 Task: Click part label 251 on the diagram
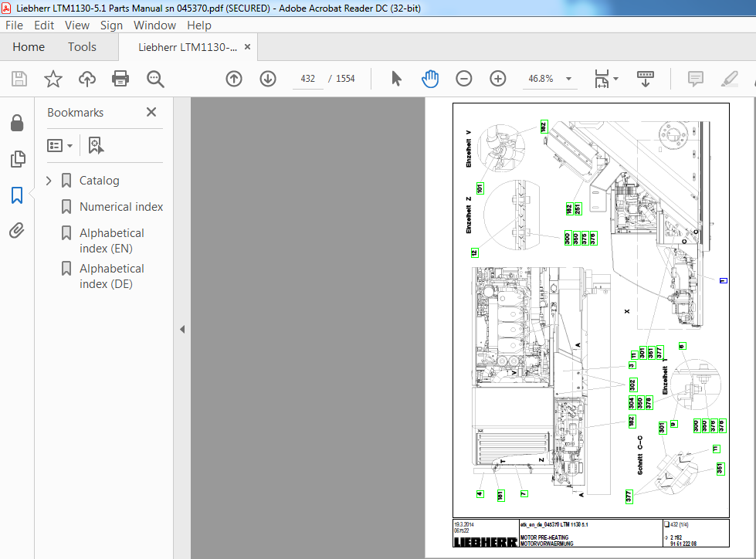click(578, 209)
